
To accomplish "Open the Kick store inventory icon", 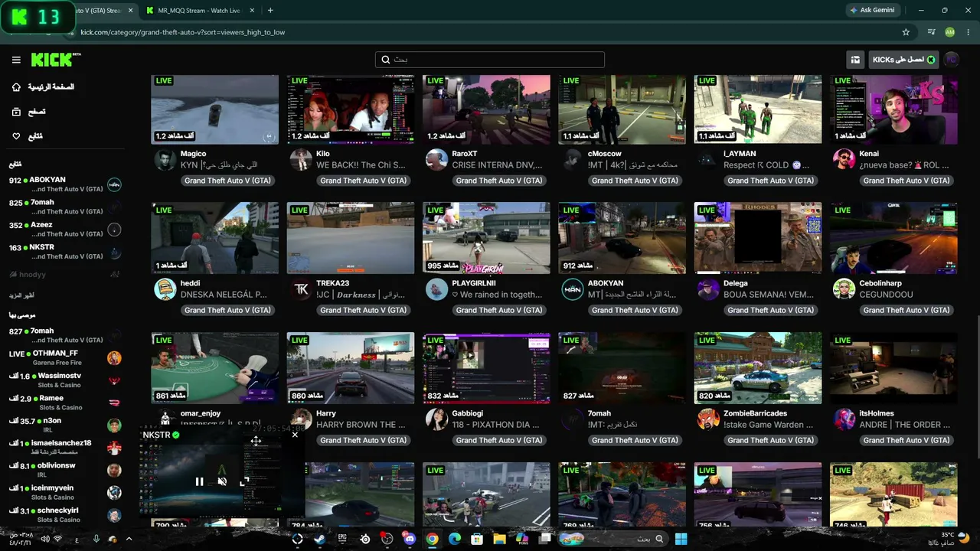I will 855,60.
